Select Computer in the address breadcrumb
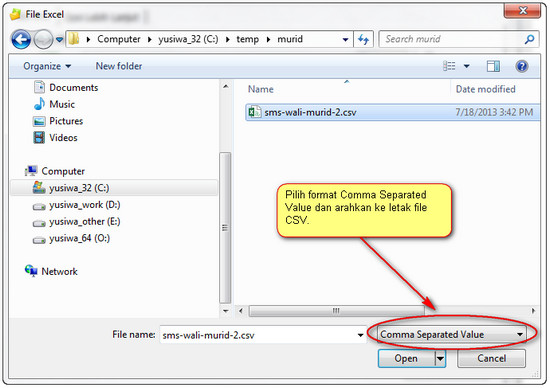Image resolution: width=550 pixels, height=388 pixels. pyautogui.click(x=119, y=39)
